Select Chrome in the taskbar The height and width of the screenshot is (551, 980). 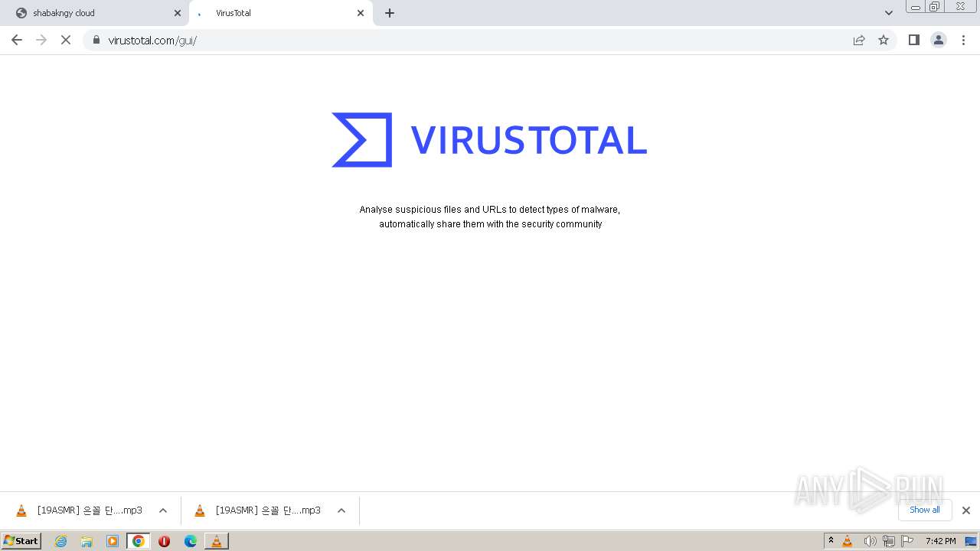coord(139,541)
